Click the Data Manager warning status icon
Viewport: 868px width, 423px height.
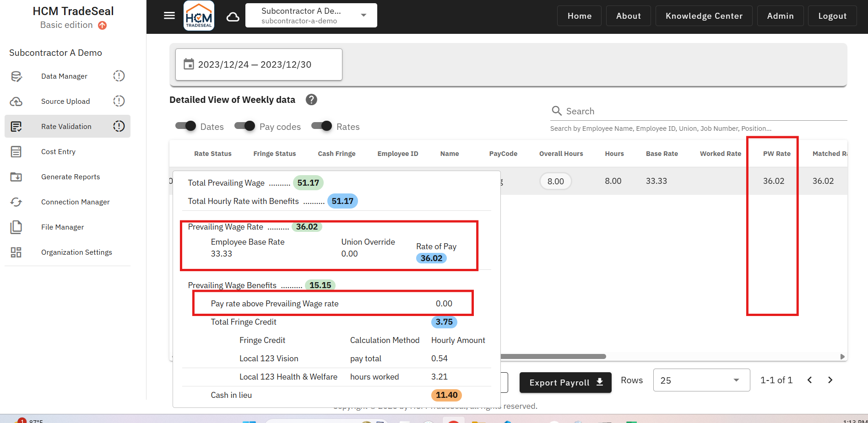(119, 76)
